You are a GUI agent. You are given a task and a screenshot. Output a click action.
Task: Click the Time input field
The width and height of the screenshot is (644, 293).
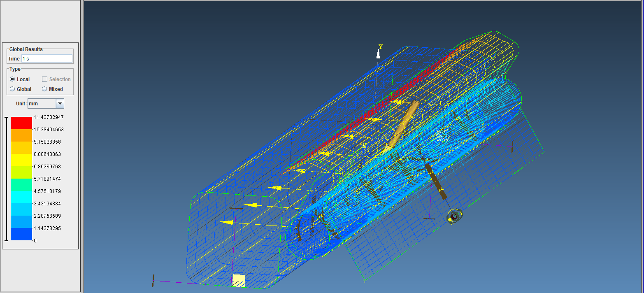coord(47,59)
